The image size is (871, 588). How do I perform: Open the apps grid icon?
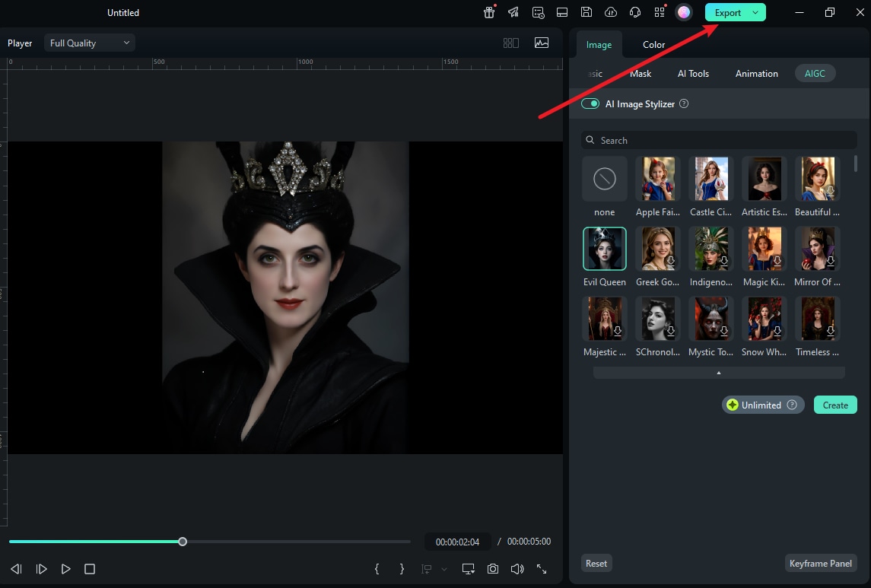point(660,12)
